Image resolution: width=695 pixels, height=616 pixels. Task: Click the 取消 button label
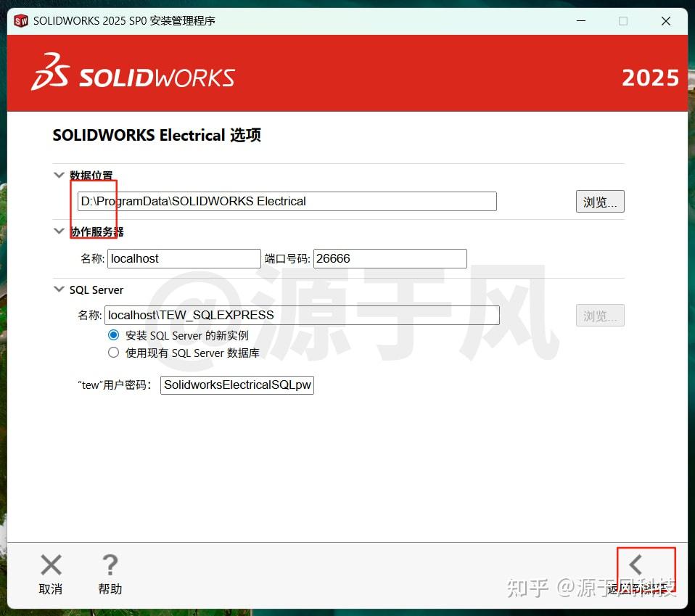tap(51, 589)
